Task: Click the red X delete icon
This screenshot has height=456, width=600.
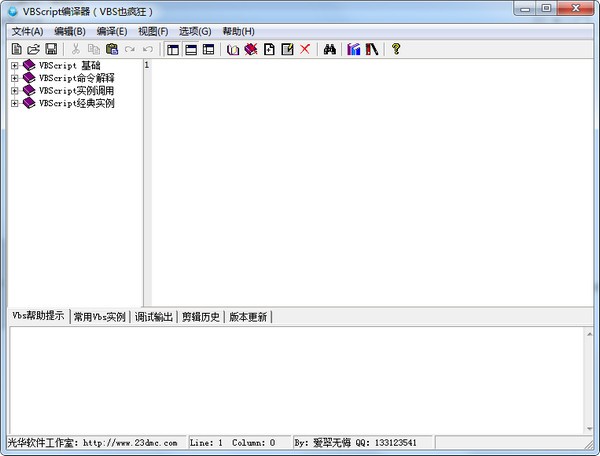Action: pyautogui.click(x=305, y=49)
